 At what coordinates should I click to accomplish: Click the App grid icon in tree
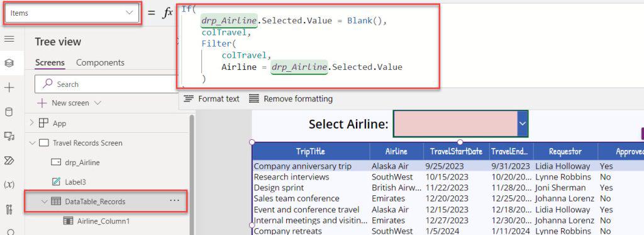[43, 123]
